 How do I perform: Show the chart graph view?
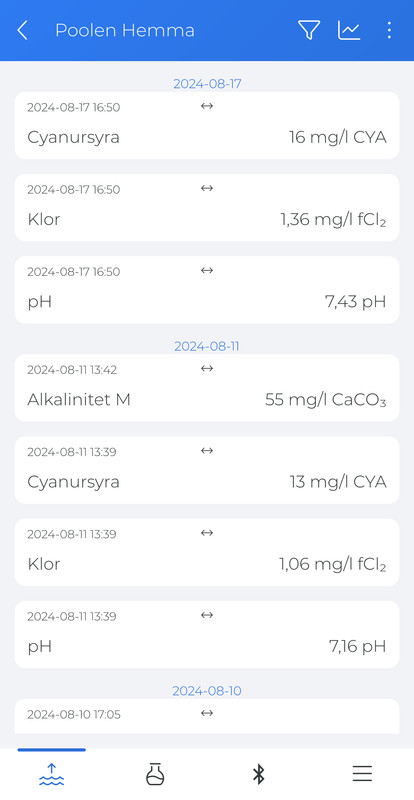tap(349, 30)
